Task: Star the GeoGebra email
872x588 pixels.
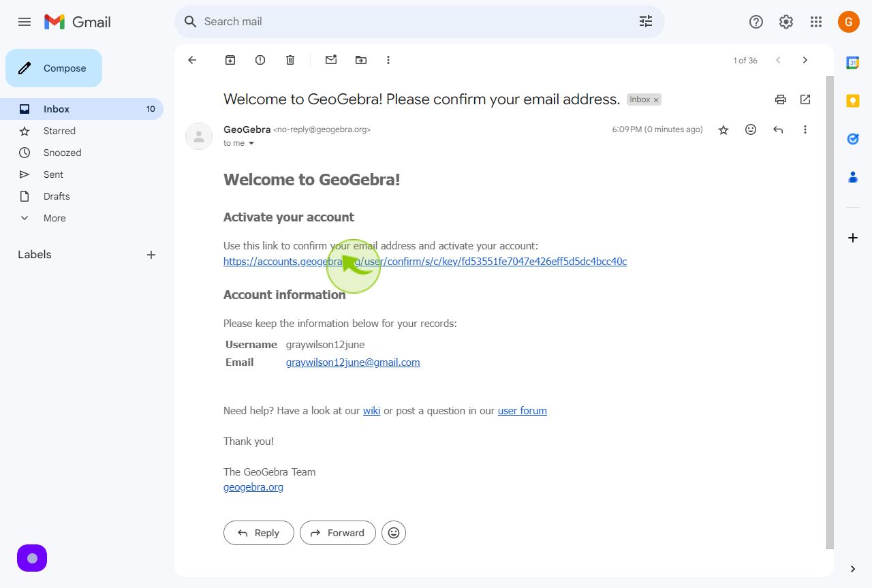Action: pyautogui.click(x=723, y=129)
